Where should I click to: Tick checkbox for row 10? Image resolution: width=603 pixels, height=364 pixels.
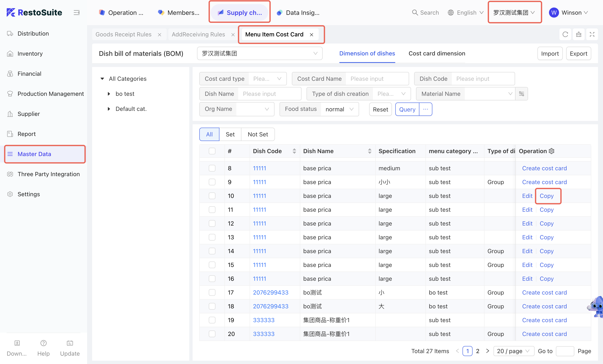coord(212,196)
